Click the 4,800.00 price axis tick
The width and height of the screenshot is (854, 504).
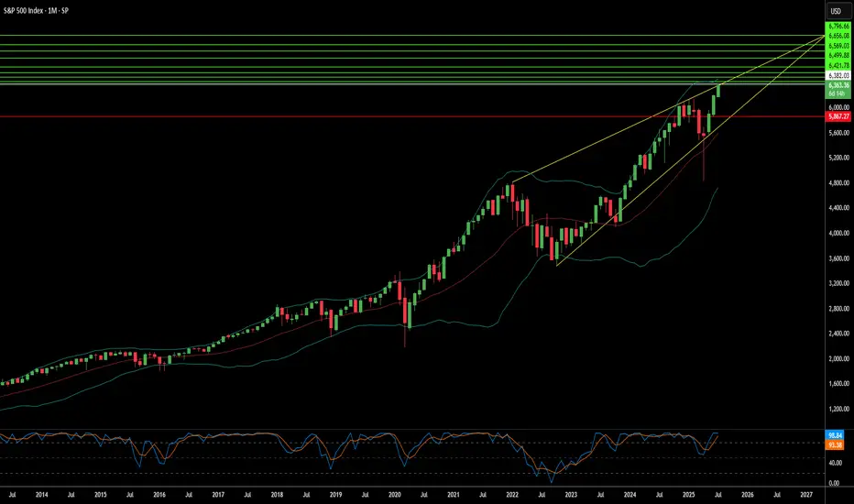tap(838, 182)
